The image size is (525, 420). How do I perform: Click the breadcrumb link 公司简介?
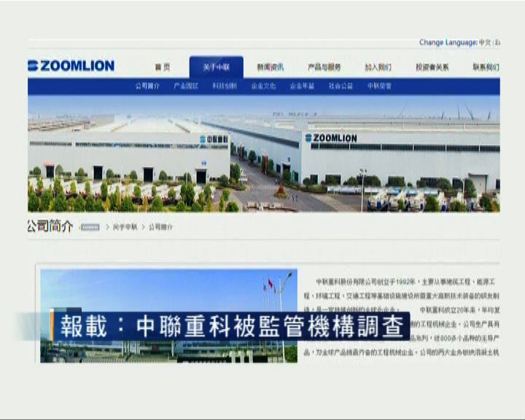[160, 227]
